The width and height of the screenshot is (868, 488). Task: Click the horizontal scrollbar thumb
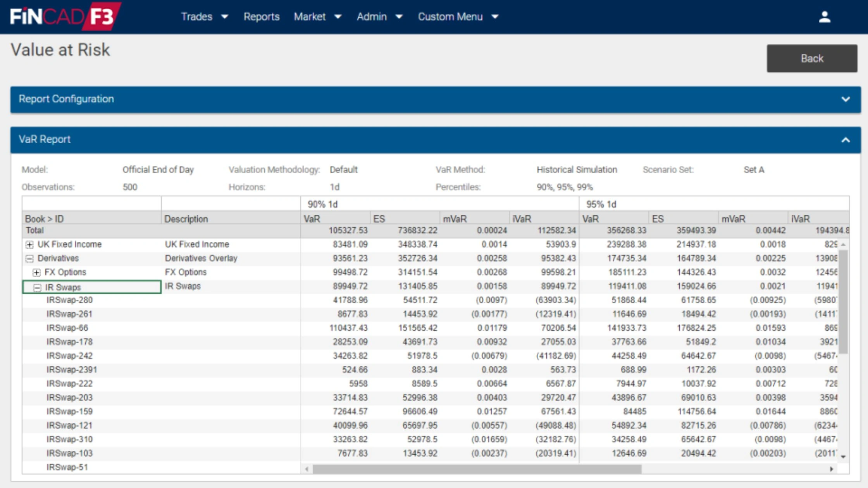coord(477,469)
